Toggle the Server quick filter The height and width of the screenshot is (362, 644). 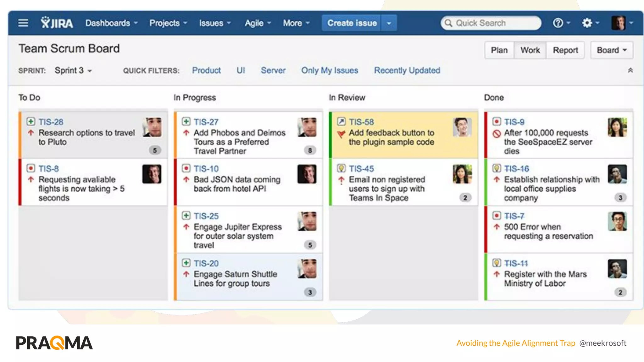click(273, 70)
